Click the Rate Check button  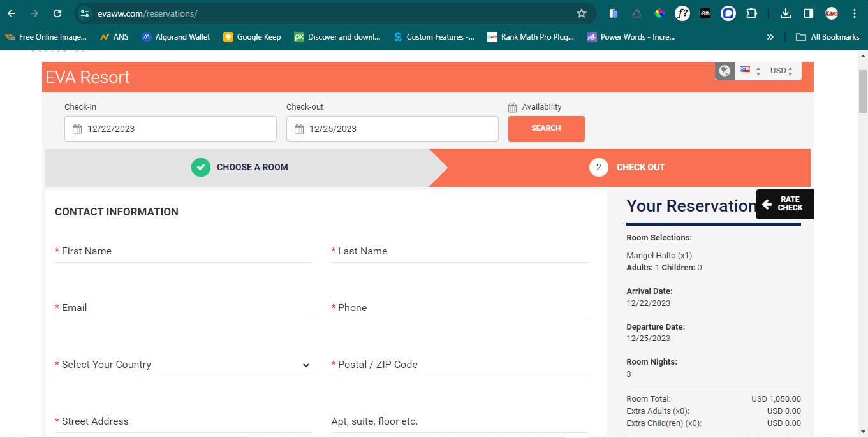point(784,203)
